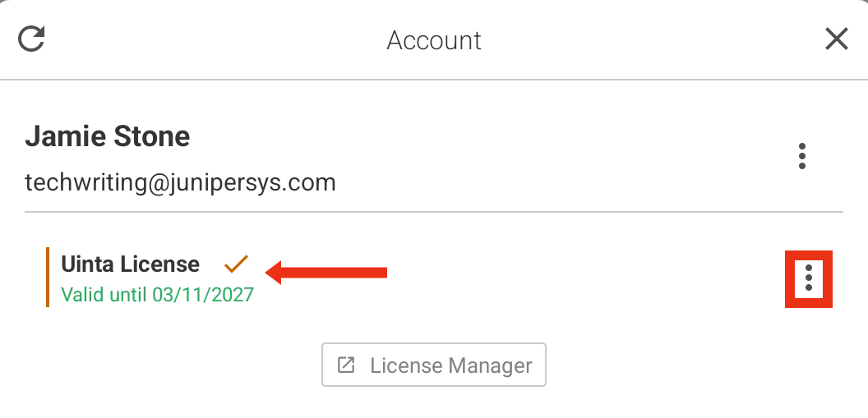Click the orange checkmark next to Uinta License
Viewport: 868px width, 418px height.
pos(237,264)
